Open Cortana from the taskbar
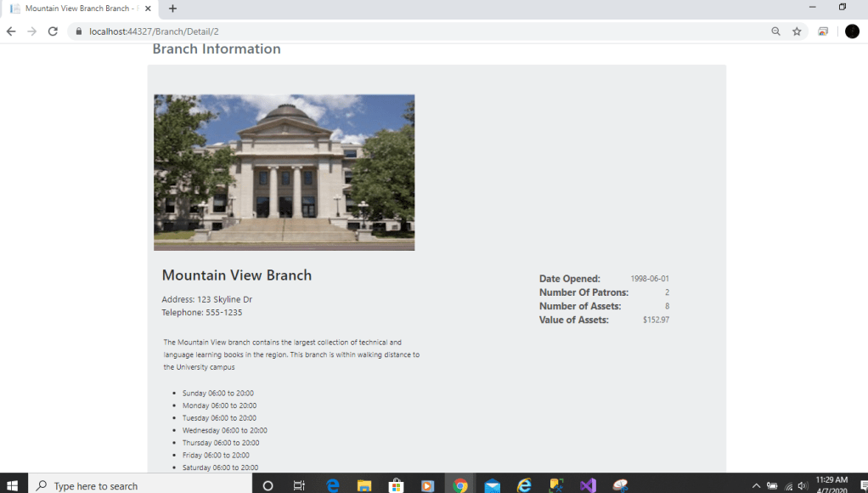Image resolution: width=868 pixels, height=493 pixels. 268,485
